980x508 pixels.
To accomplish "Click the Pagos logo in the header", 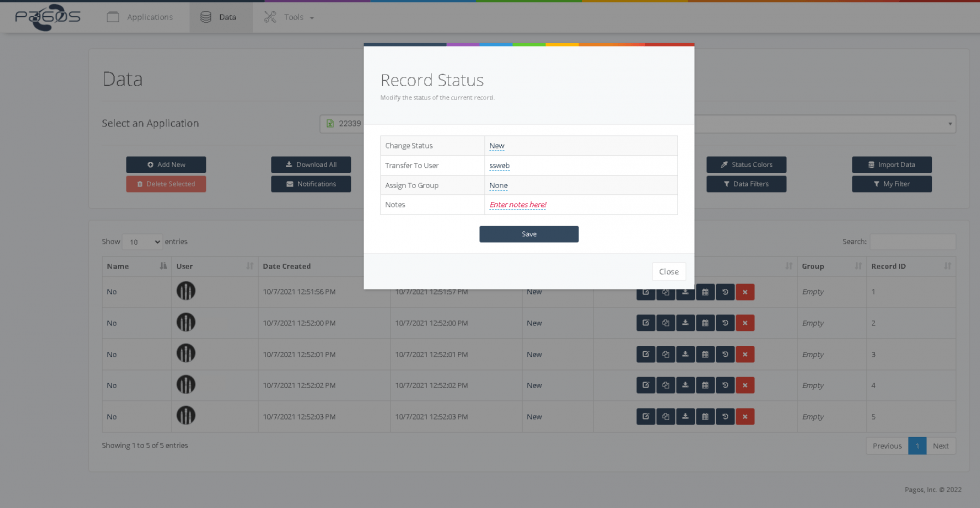I will pyautogui.click(x=46, y=17).
